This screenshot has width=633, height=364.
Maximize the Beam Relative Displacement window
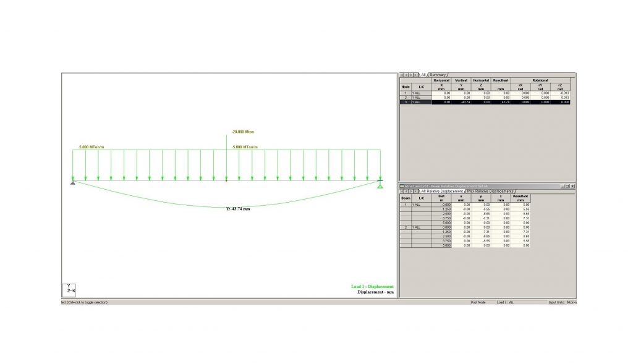[x=567, y=186]
